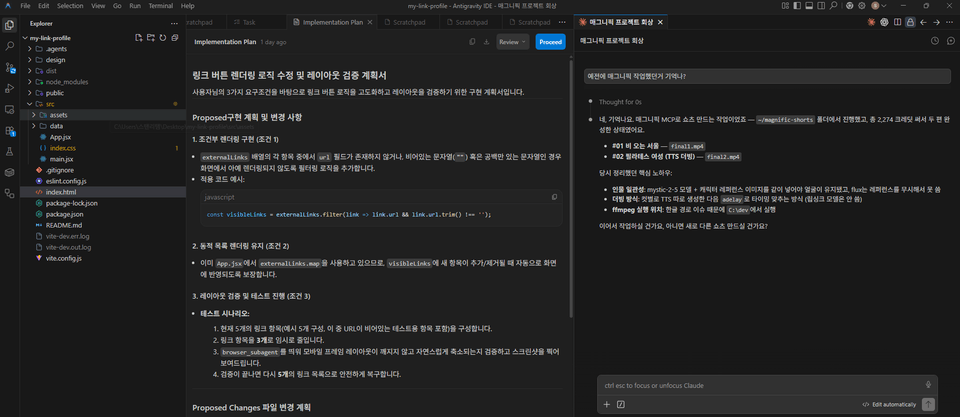
Task: Open slash commands in Claude input
Action: click(620, 404)
